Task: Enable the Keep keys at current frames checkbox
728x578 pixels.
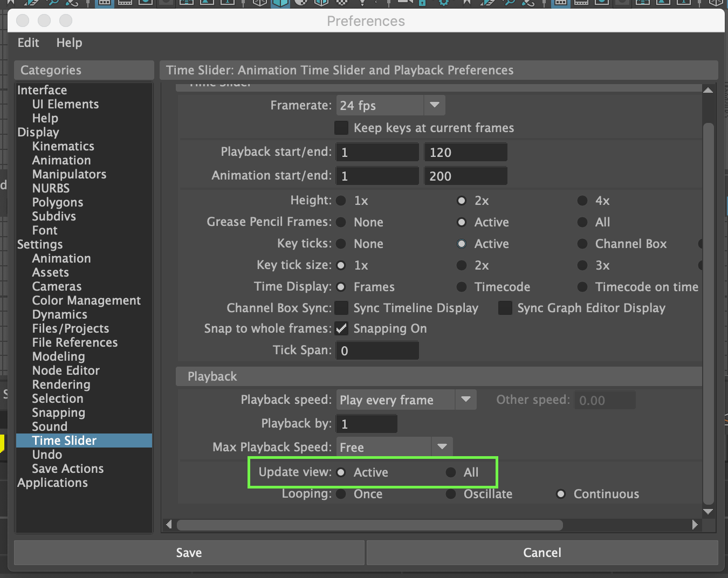Action: [x=341, y=128]
